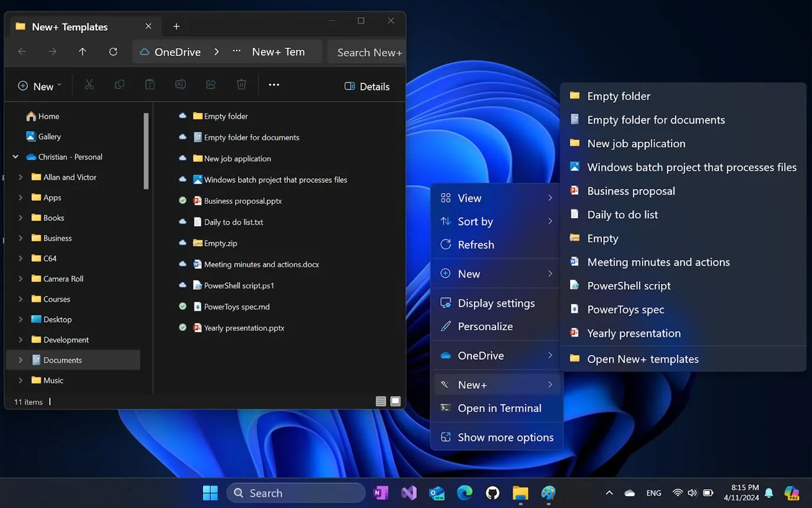Click the Paste clipboard icon in Explorer toolbar
This screenshot has width=812, height=508.
pyautogui.click(x=150, y=85)
